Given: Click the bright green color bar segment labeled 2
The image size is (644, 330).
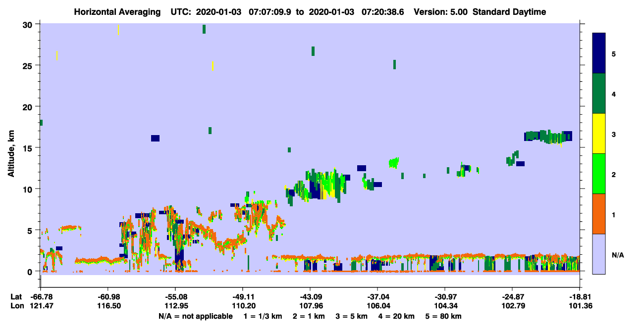Looking at the screenshot, I should (599, 174).
